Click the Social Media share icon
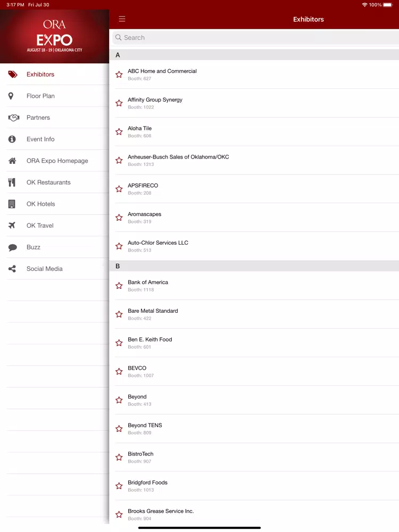 (12, 269)
